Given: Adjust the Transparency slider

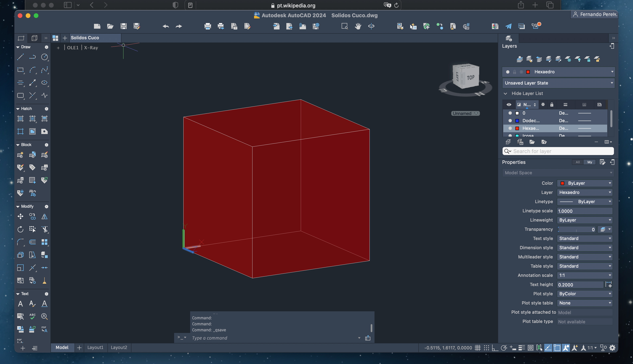Looking at the screenshot, I should (x=576, y=229).
